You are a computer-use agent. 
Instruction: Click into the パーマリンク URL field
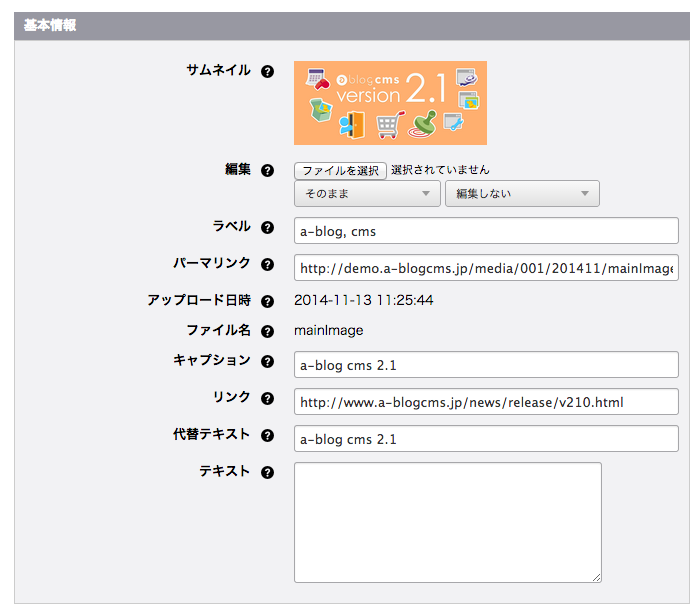coord(486,268)
